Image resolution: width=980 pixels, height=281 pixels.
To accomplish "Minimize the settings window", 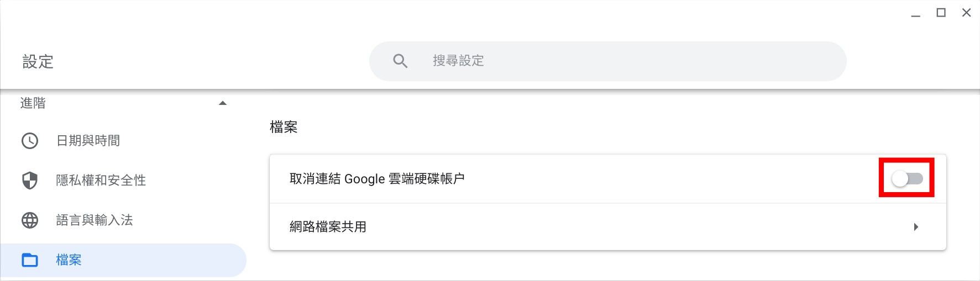I will click(x=916, y=13).
